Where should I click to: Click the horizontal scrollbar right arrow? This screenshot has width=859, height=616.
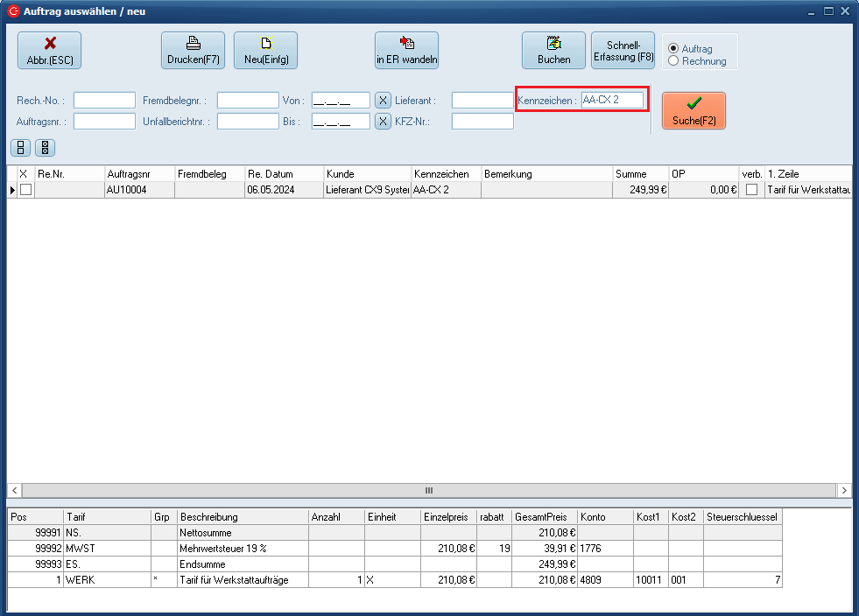pos(843,491)
